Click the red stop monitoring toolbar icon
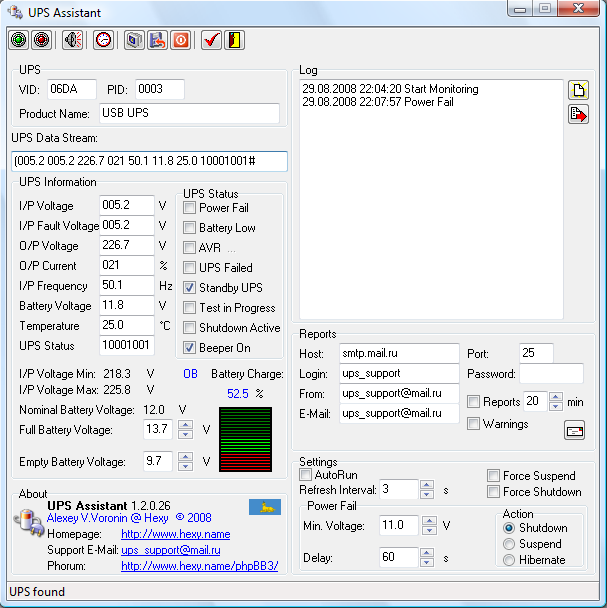Screen dimensions: 607x608 42,40
